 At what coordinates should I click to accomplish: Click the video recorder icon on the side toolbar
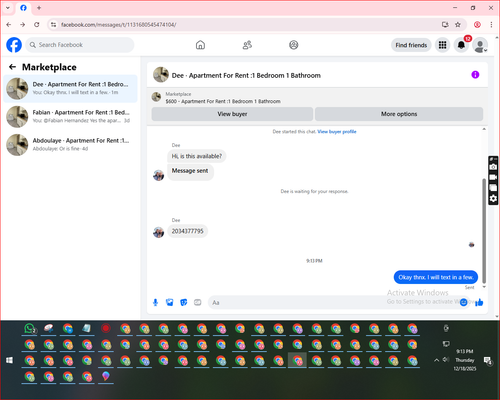[493, 177]
